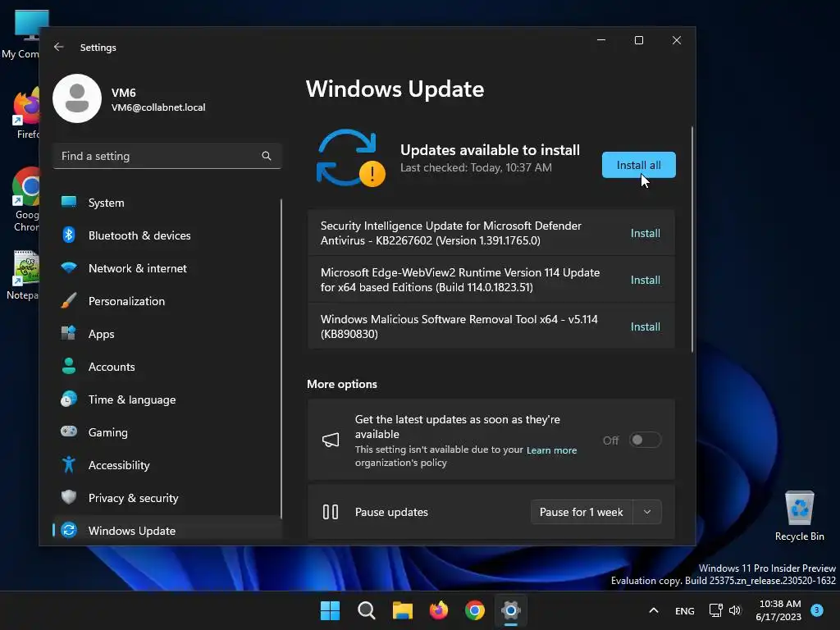
Task: Open Privacy & security settings
Action: click(x=167, y=498)
